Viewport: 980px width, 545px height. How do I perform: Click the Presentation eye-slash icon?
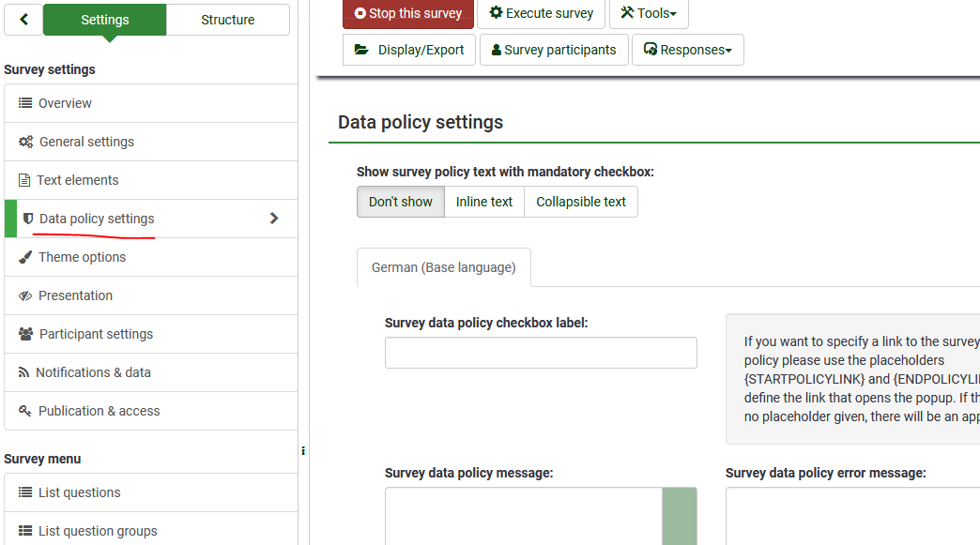[25, 295]
